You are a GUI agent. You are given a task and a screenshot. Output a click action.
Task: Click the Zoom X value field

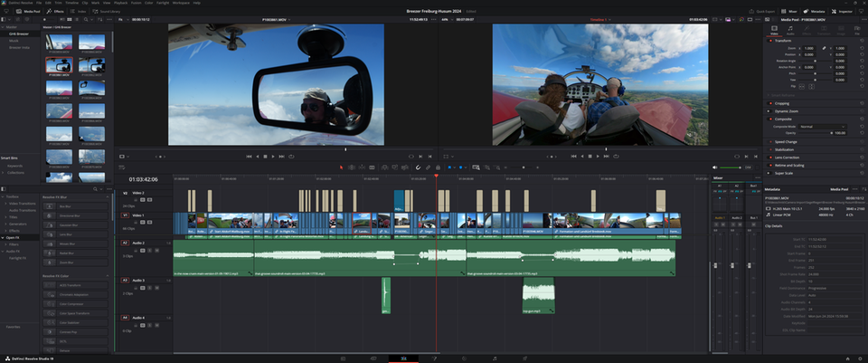click(x=809, y=48)
